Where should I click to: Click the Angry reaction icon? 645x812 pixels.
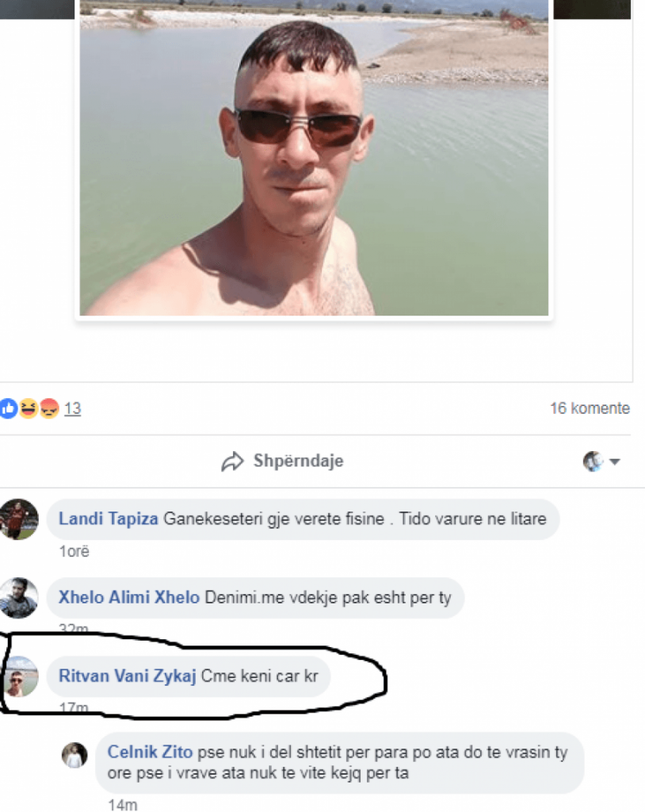click(49, 408)
